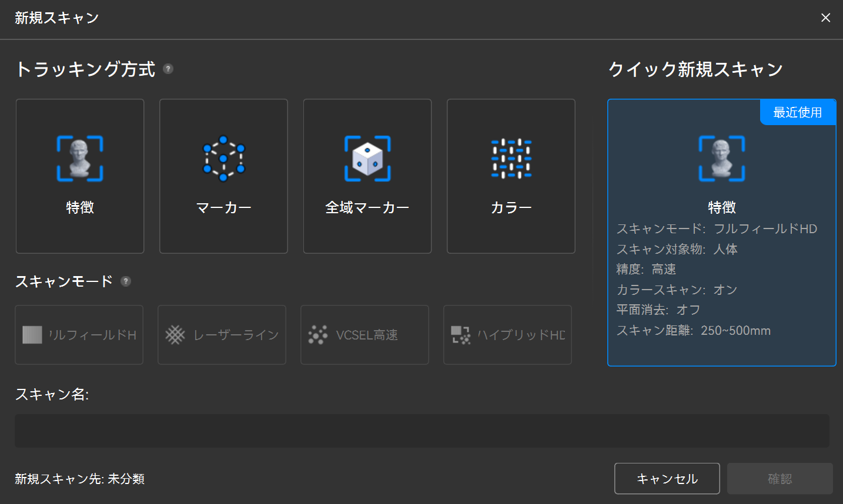Click the スキャン対象物: 人体 text
Image resolution: width=843 pixels, height=504 pixels.
point(677,249)
